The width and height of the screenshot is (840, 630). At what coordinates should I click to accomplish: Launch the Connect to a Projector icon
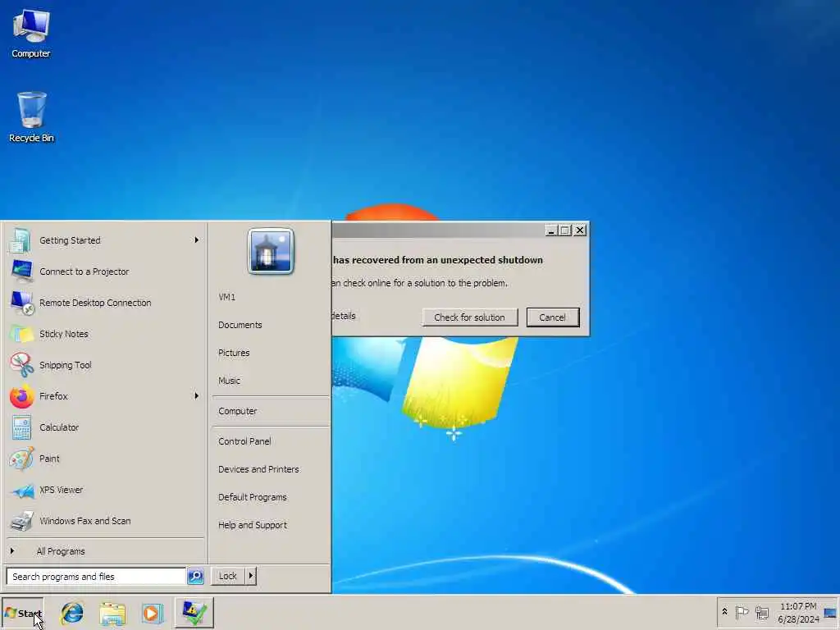coord(21,272)
